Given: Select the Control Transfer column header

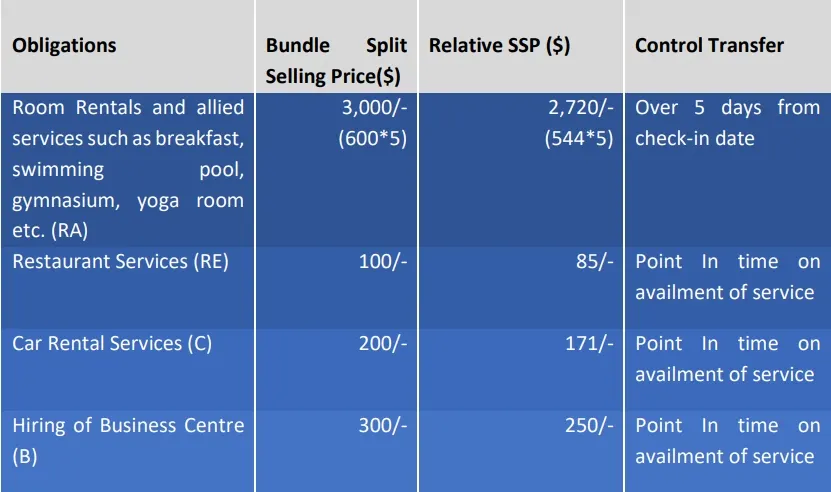Looking at the screenshot, I should click(709, 46).
